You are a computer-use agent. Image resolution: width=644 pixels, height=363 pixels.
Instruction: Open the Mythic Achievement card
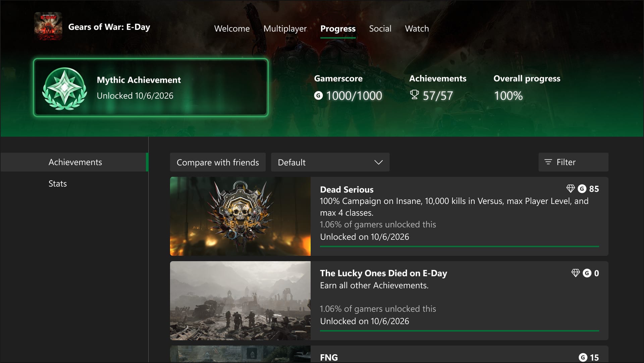coord(151,88)
